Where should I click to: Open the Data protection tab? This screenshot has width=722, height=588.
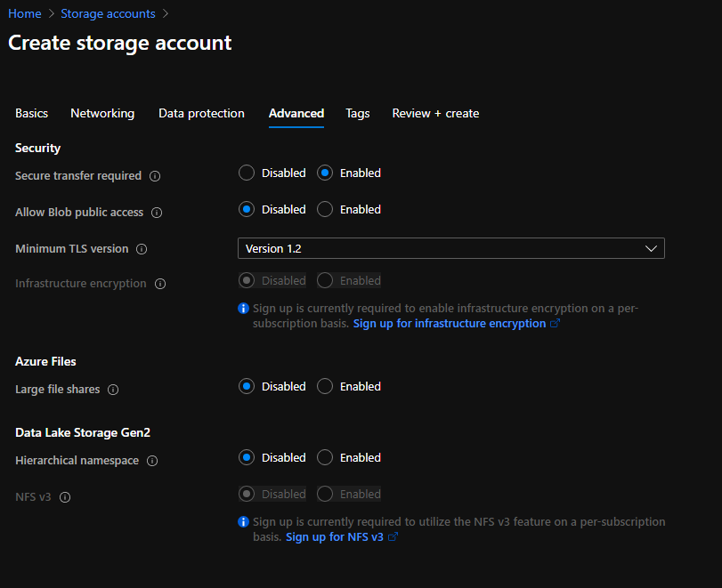(201, 114)
